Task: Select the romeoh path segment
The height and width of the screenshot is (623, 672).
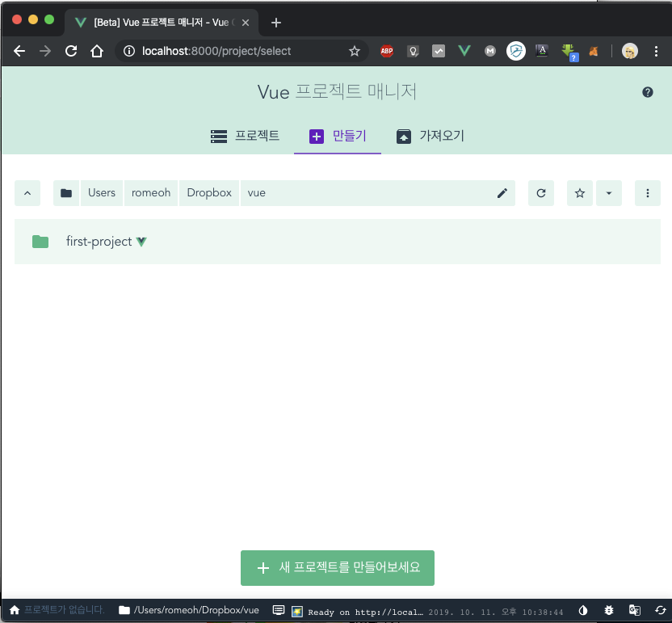Action: click(151, 193)
